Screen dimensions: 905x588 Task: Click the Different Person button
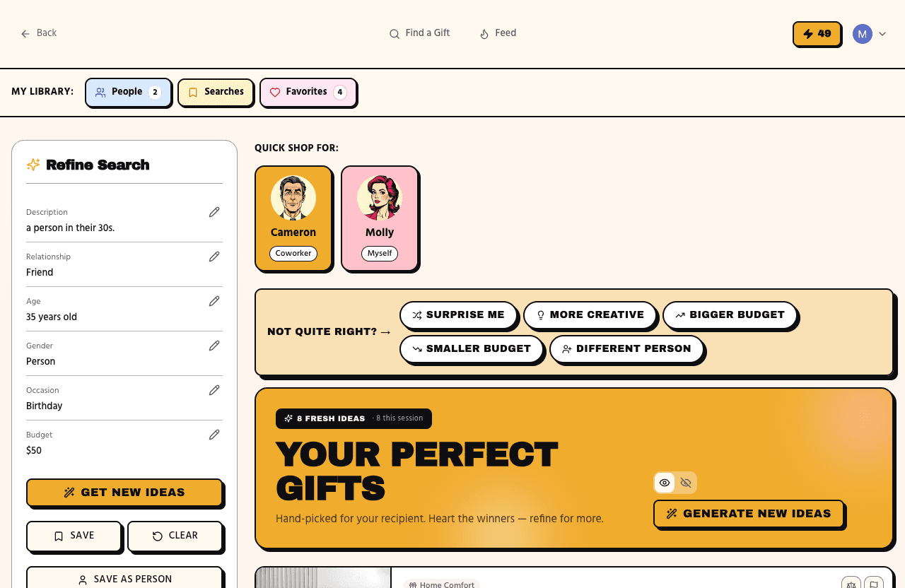[626, 349]
